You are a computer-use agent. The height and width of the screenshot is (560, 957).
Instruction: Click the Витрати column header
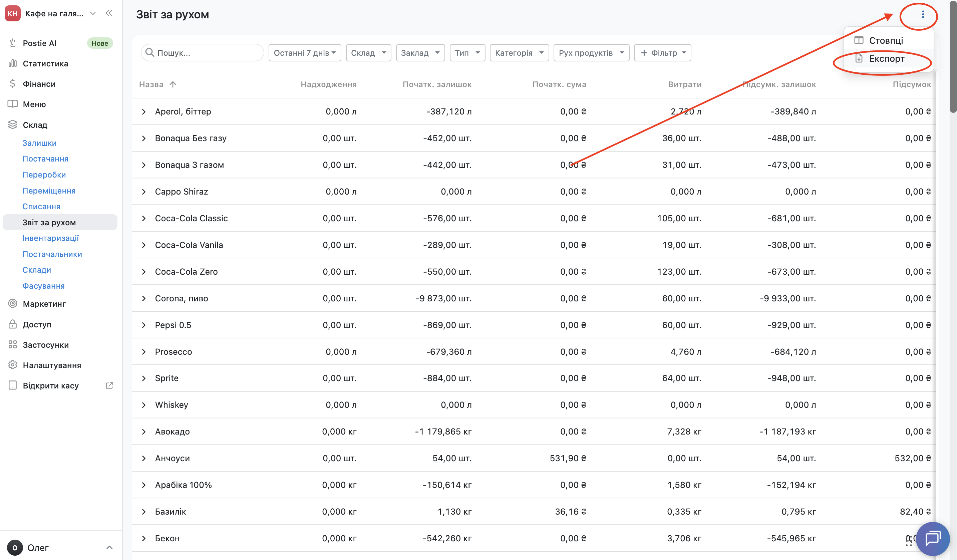tap(684, 84)
